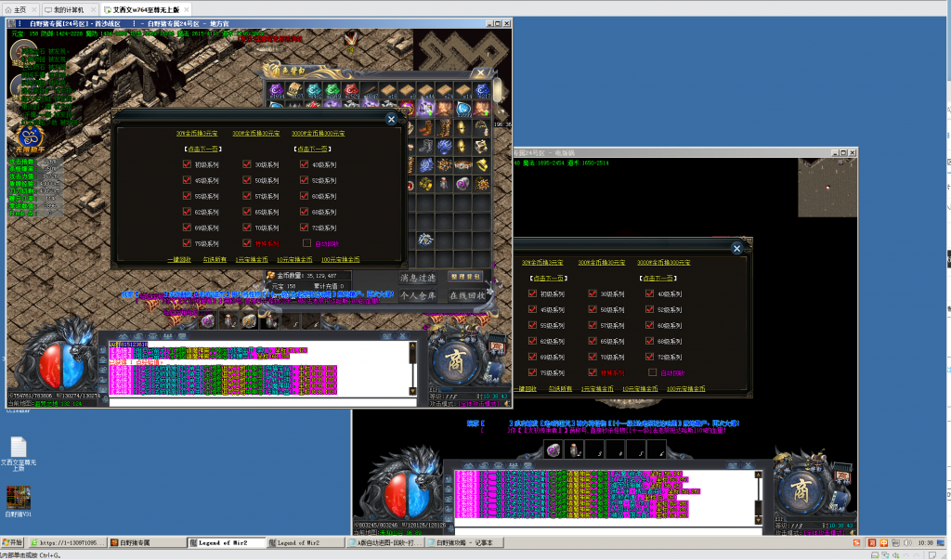951x560 pixels.
Task: Select 艾西文w764至尊无上版 VM tab
Action: [146, 9]
